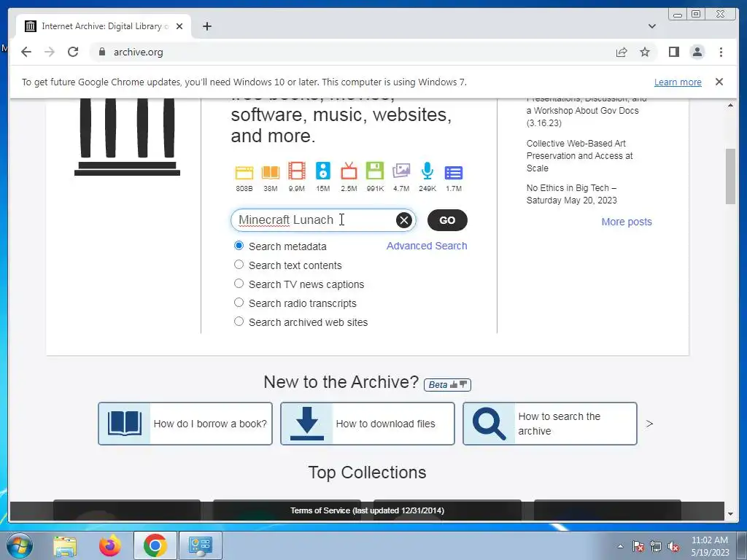The height and width of the screenshot is (560, 747).
Task: Open Advanced Search link
Action: click(426, 246)
